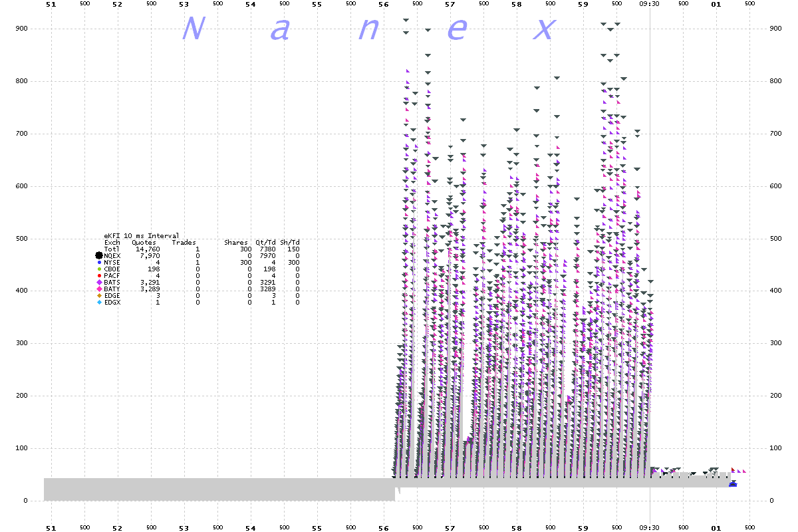Click the 'Quotes' column header

click(144, 243)
